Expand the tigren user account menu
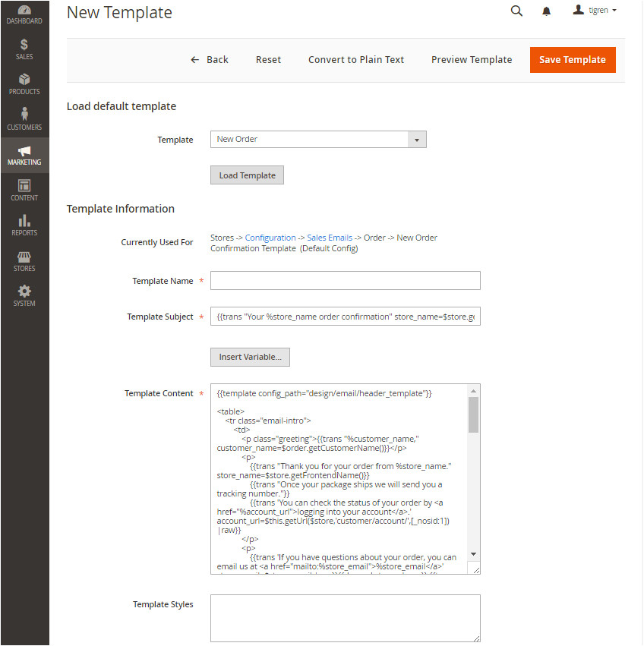 pos(595,11)
